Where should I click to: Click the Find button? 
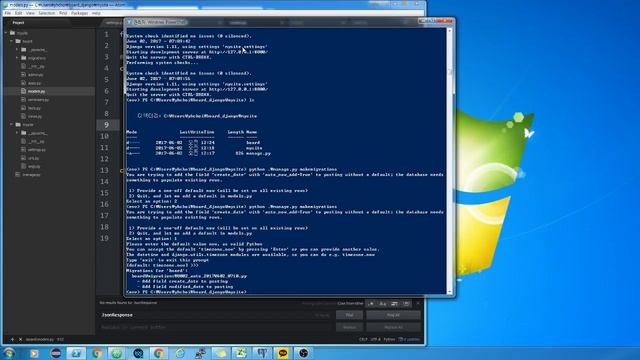coord(349,315)
